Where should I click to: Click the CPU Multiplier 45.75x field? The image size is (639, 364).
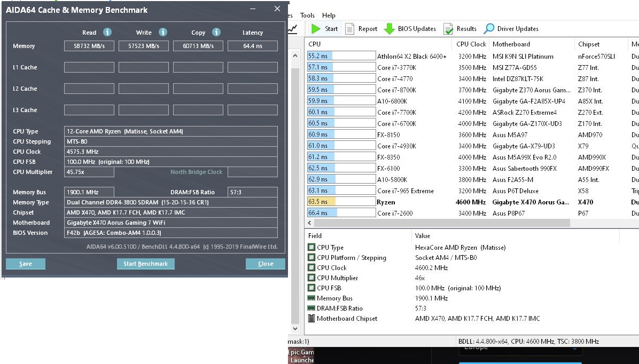click(89, 172)
